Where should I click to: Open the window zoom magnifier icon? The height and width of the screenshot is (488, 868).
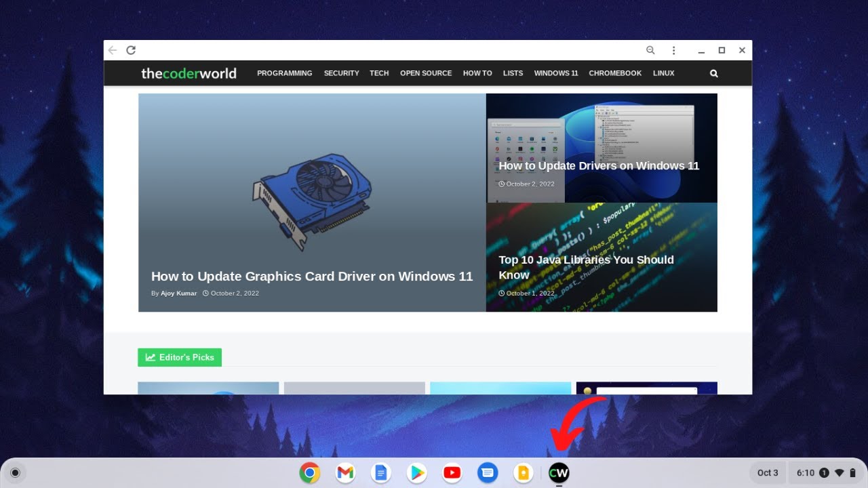(x=650, y=50)
